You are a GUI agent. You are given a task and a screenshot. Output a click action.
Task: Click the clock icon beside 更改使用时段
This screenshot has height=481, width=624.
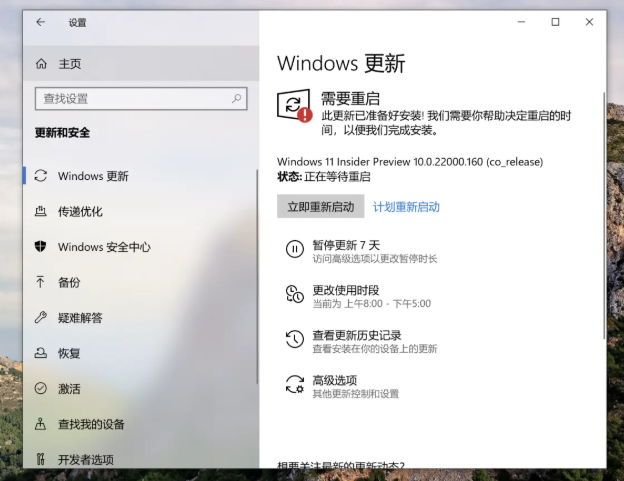294,294
